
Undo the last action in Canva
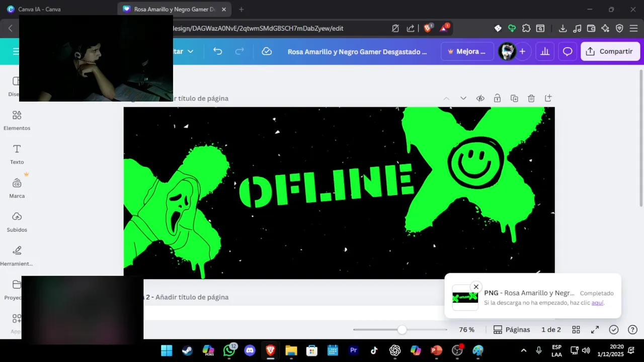pos(217,51)
